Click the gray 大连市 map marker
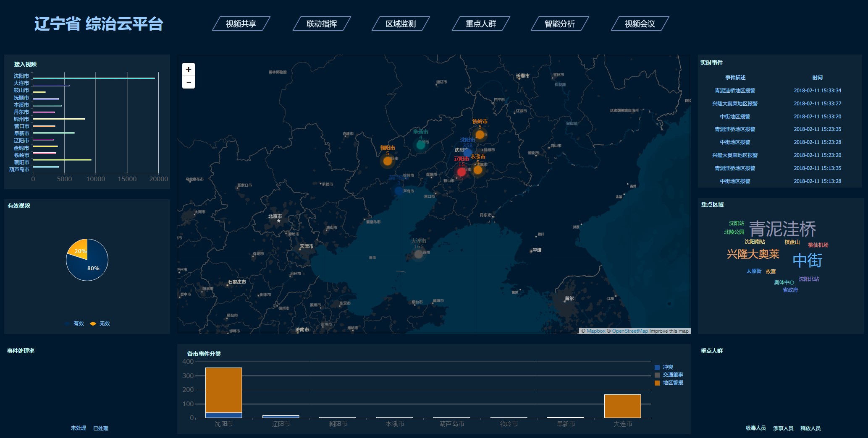868x438 pixels. pyautogui.click(x=418, y=254)
